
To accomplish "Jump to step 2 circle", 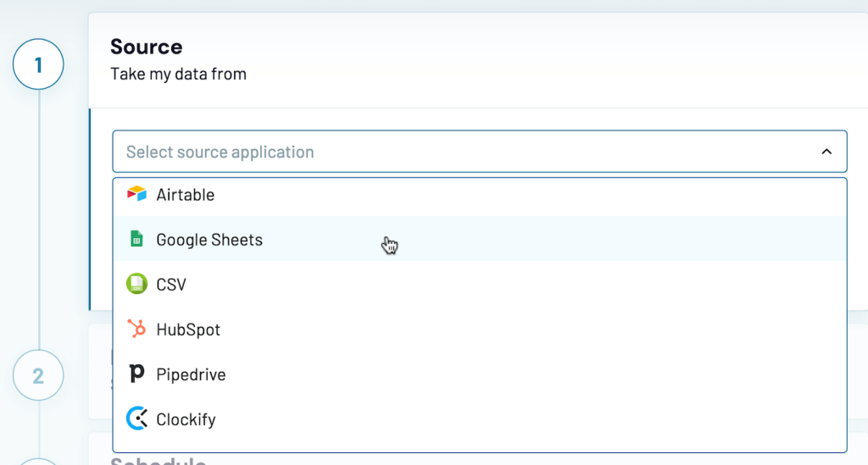I will [x=38, y=375].
